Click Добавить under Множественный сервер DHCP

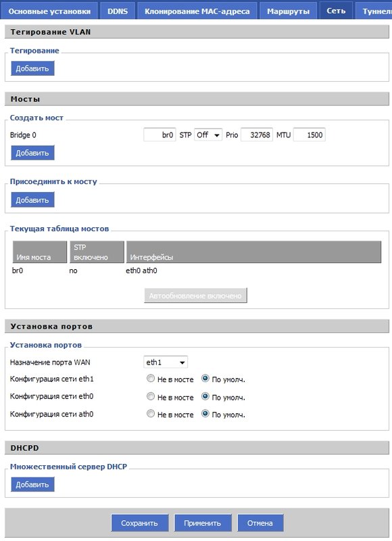[32, 484]
